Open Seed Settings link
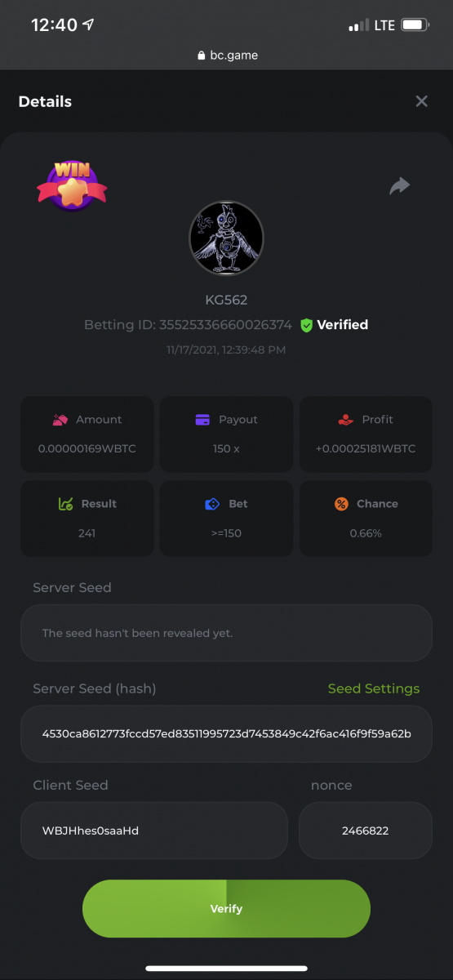 pos(374,688)
